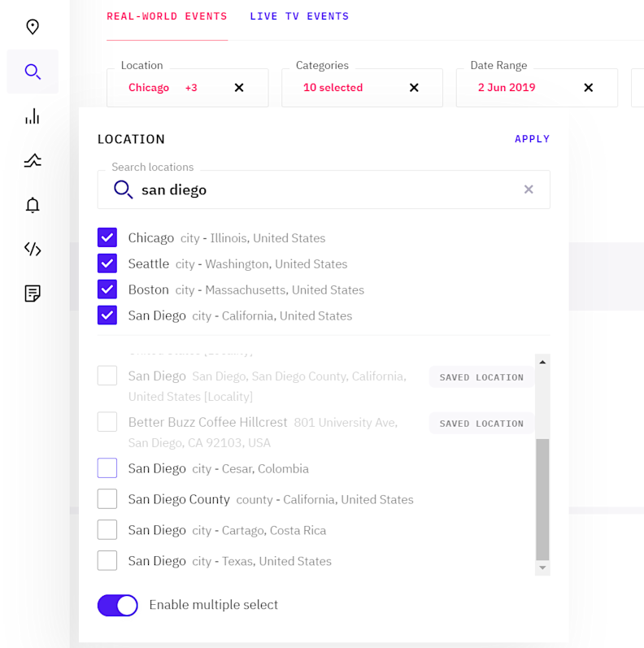
Task: Select the line trend sidebar icon
Action: 33,161
